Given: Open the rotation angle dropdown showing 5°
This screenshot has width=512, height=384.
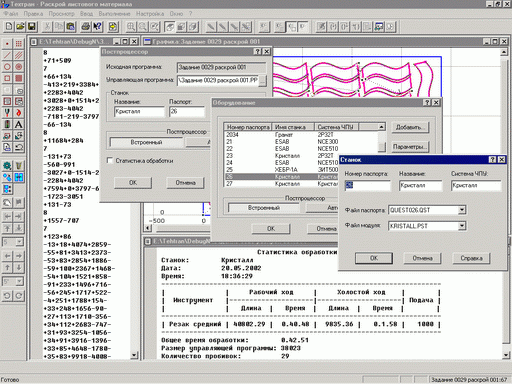Looking at the screenshot, I should click(19, 282).
